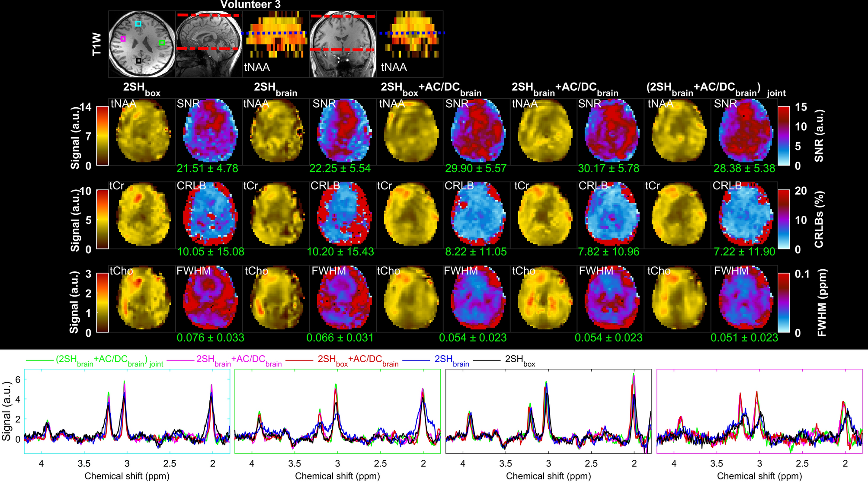Screen dimensions: 868x485
Task: Click the cyan voxel box on T1W image
Action: coord(138,24)
